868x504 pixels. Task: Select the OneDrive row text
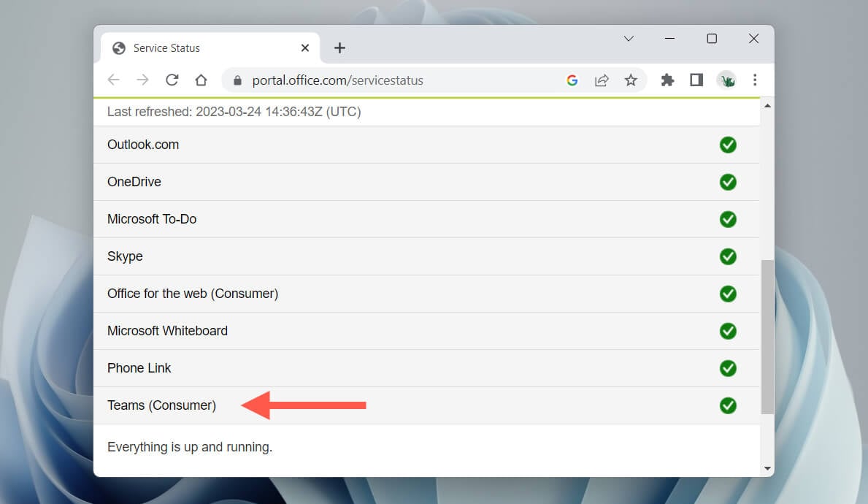coord(134,182)
